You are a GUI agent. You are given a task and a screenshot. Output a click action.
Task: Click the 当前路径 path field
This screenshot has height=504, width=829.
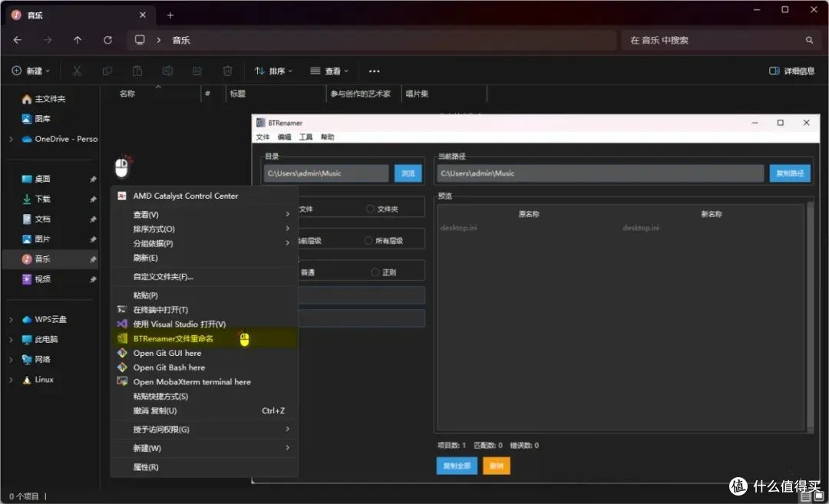600,173
